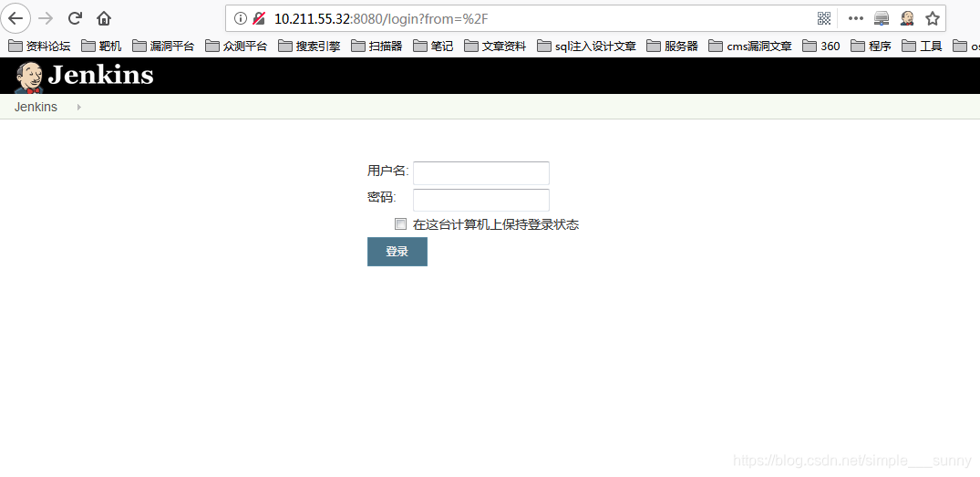Open the 服务器 bookmarks folder

(673, 46)
